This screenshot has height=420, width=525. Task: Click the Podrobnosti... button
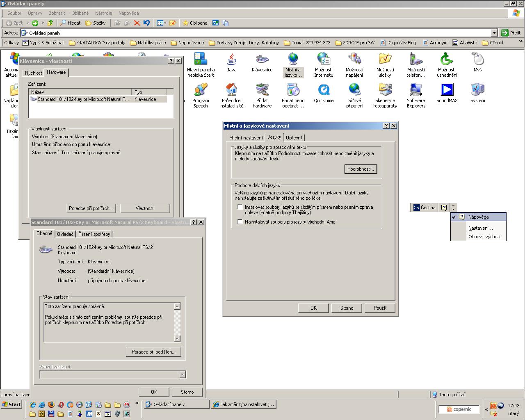tap(361, 169)
